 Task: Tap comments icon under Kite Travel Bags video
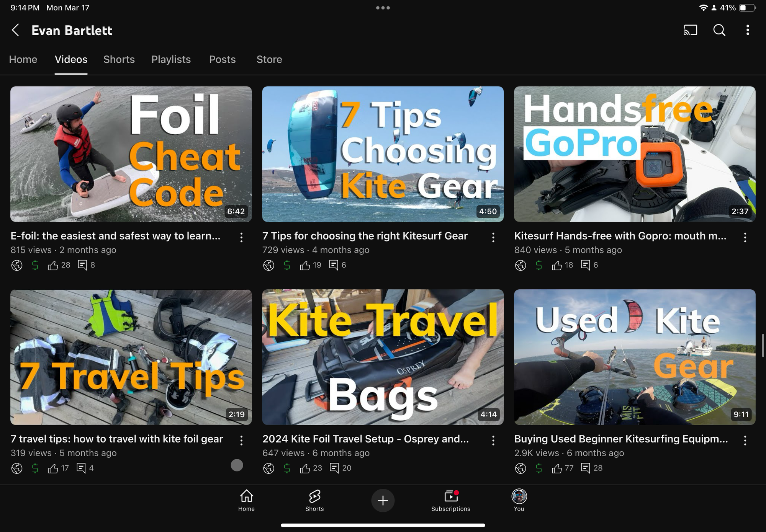(334, 468)
